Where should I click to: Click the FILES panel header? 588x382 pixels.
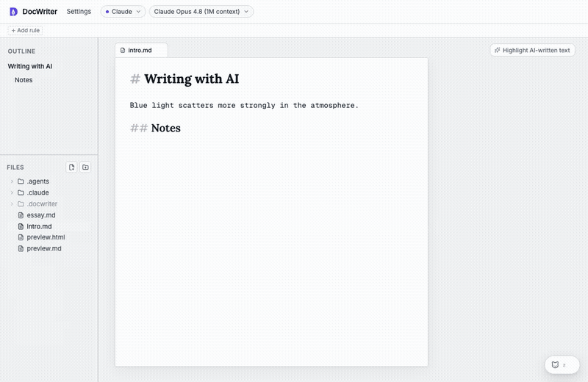(x=15, y=167)
